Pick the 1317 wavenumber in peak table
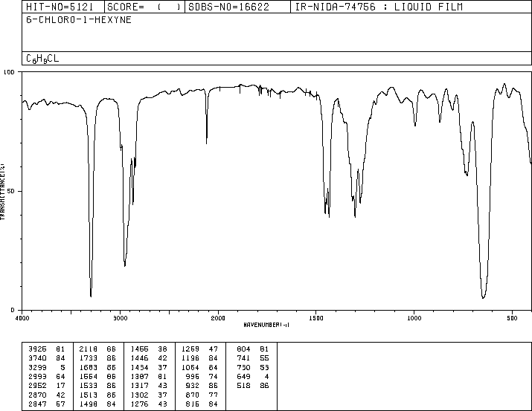532x411 pixels. pyautogui.click(x=140, y=386)
